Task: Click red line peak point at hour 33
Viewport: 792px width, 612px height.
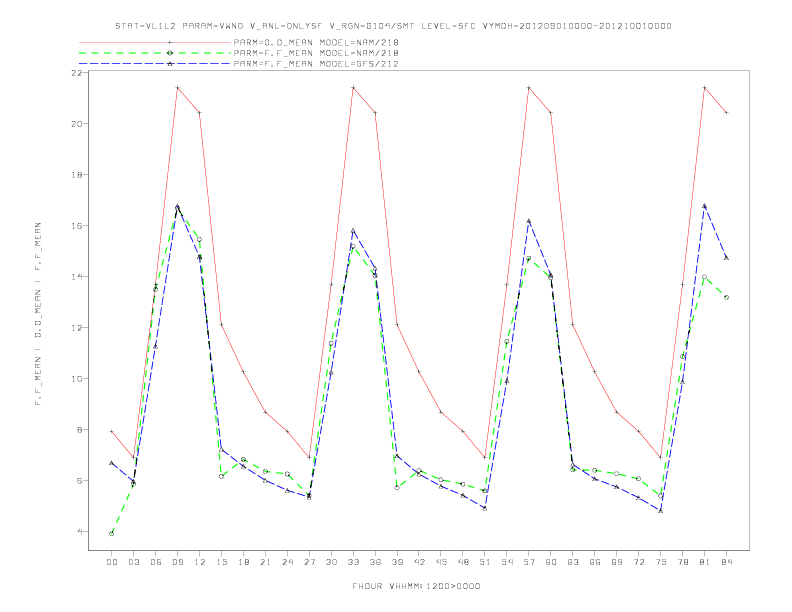Action: pos(353,88)
